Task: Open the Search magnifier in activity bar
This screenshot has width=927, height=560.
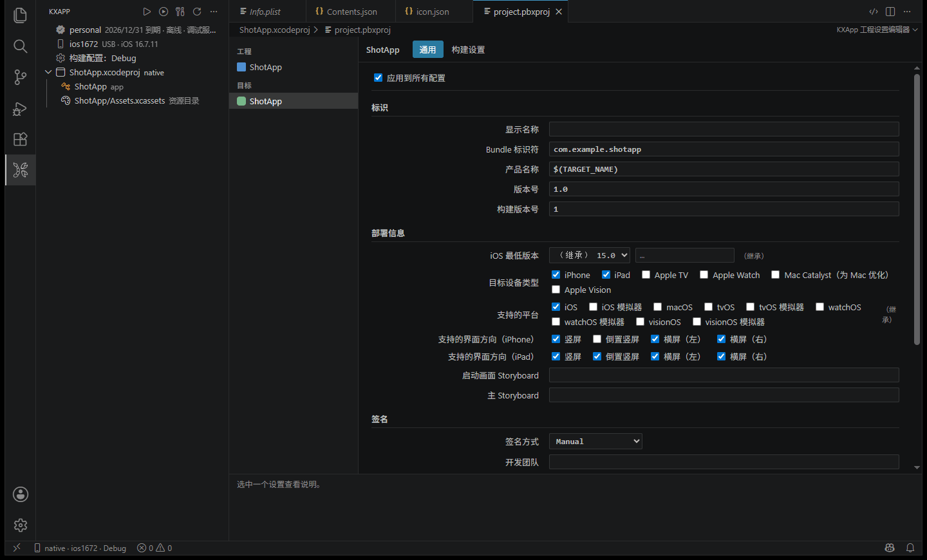Action: pyautogui.click(x=20, y=46)
